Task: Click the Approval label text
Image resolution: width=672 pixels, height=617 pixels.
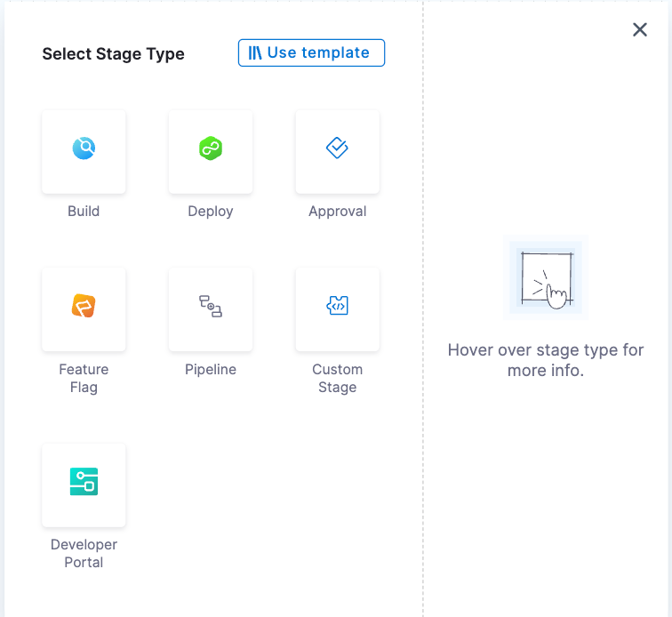Action: 338,212
